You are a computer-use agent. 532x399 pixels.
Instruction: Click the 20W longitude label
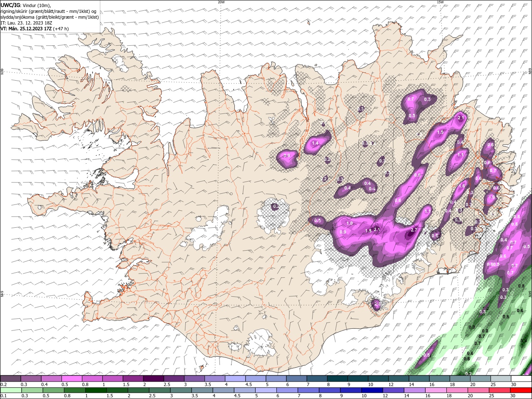221,2
